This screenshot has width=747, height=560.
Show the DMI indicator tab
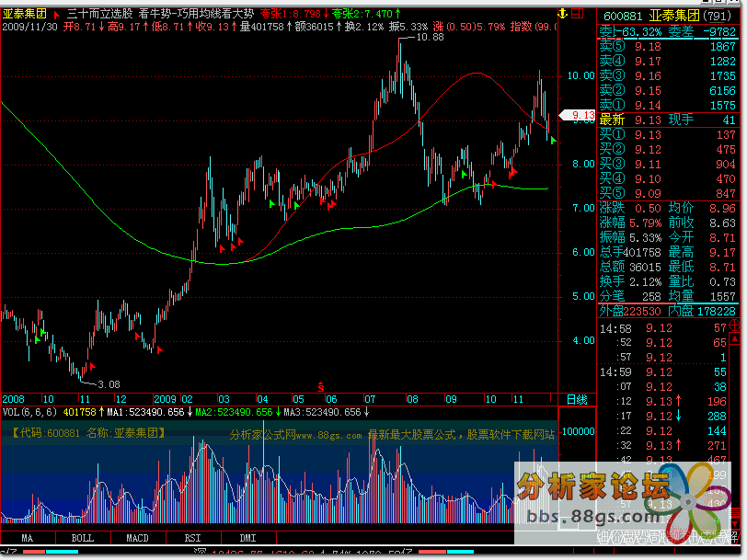pos(247,537)
